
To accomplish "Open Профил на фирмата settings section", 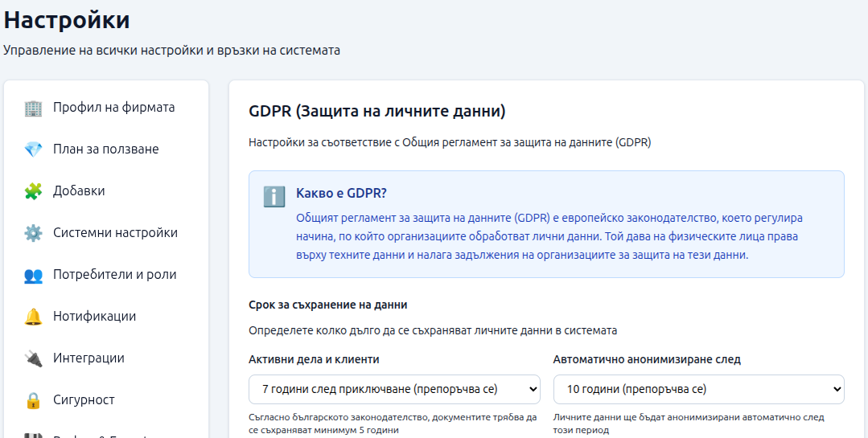I will 106,107.
